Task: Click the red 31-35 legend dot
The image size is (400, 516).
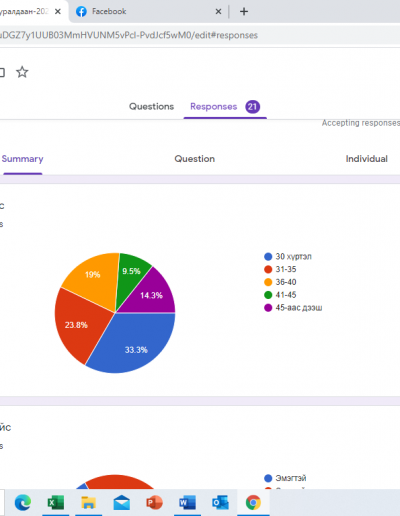Action: (x=268, y=269)
